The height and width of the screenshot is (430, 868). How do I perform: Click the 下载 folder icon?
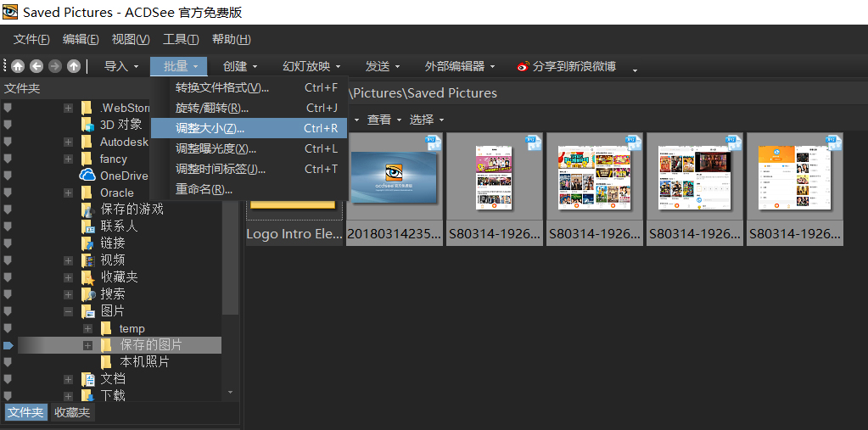[87, 396]
